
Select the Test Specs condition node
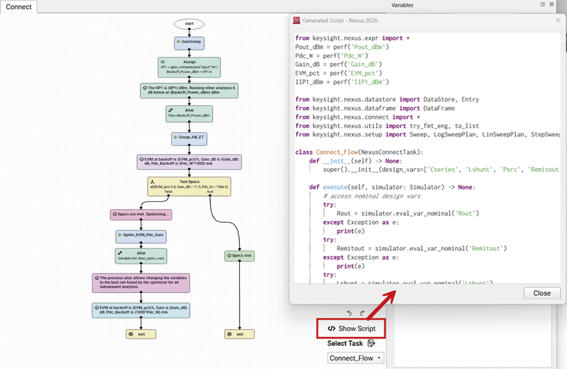[189, 186]
